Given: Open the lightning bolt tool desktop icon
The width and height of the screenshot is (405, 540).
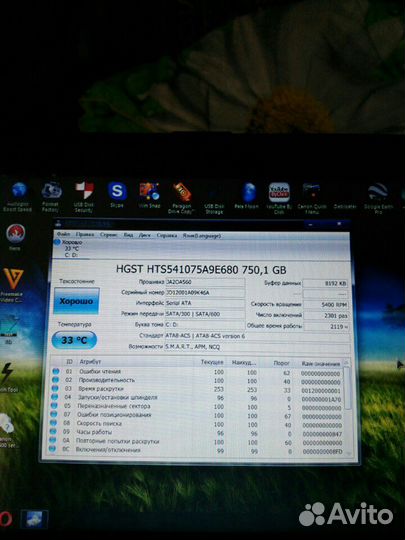Looking at the screenshot, I should pyautogui.click(x=7, y=377).
